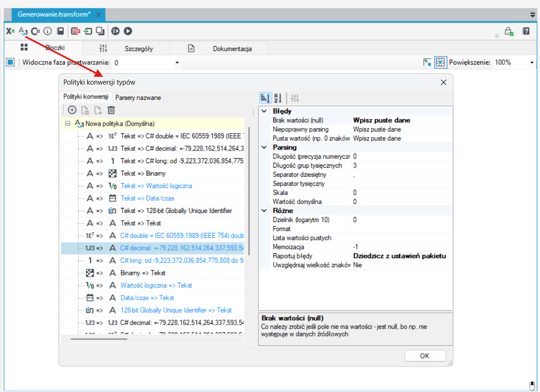This screenshot has height=392, width=540.
Task: Click the duplicate windows toolbar icon
Action: [100, 31]
